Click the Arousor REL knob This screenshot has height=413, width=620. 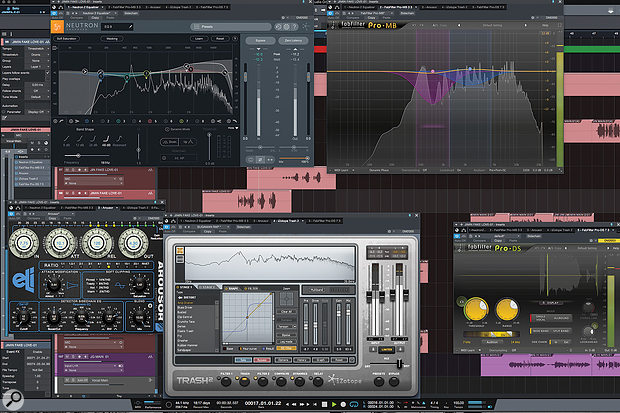(x=96, y=243)
